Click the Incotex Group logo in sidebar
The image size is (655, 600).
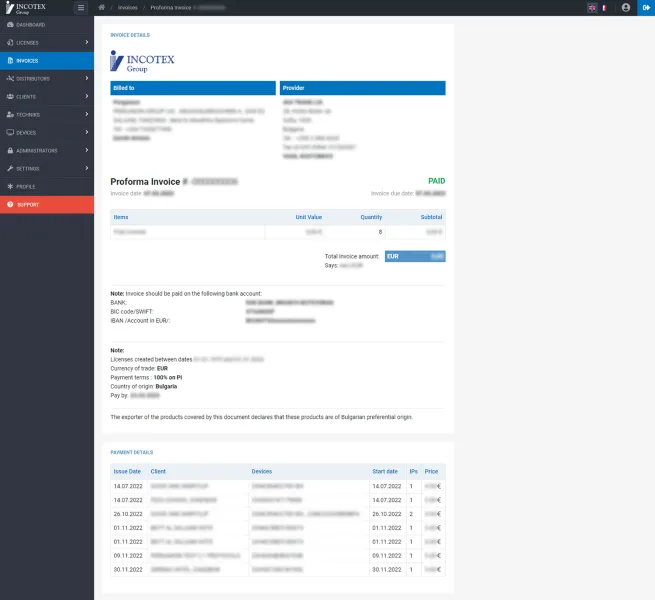[25, 8]
